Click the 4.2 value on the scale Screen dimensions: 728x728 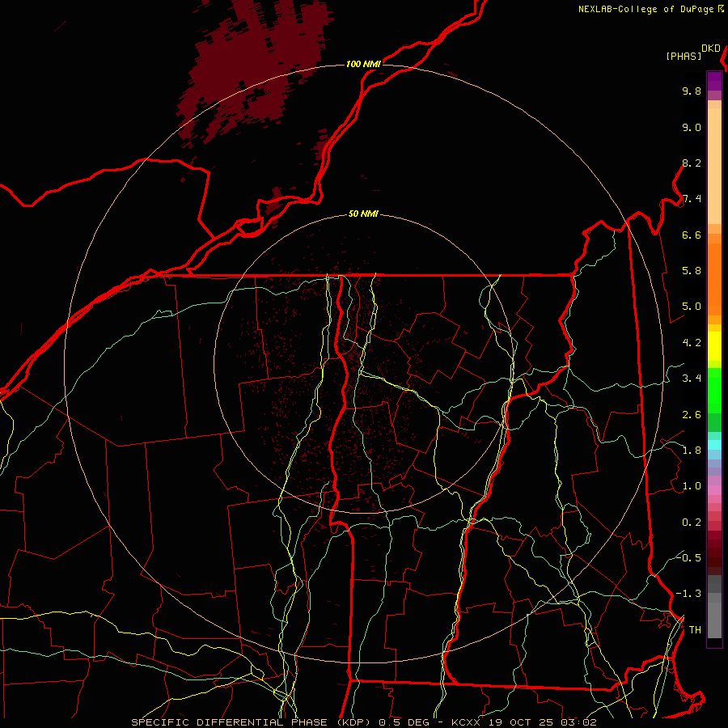(x=692, y=343)
